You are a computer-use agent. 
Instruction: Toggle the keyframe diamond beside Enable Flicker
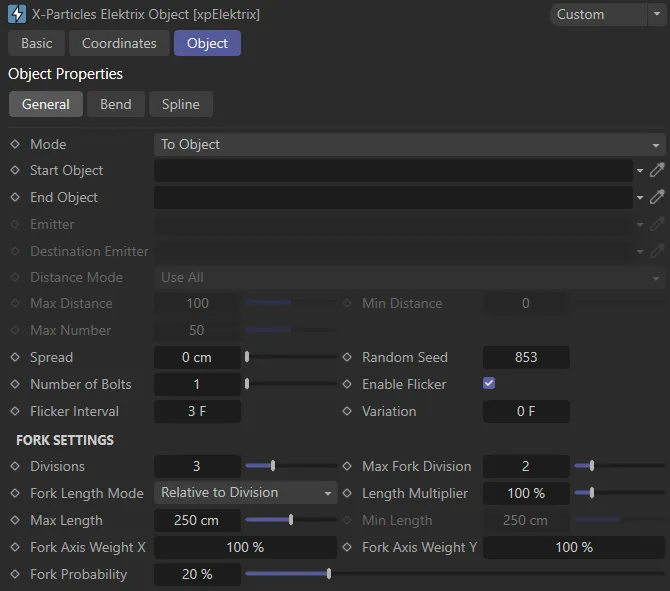click(347, 384)
